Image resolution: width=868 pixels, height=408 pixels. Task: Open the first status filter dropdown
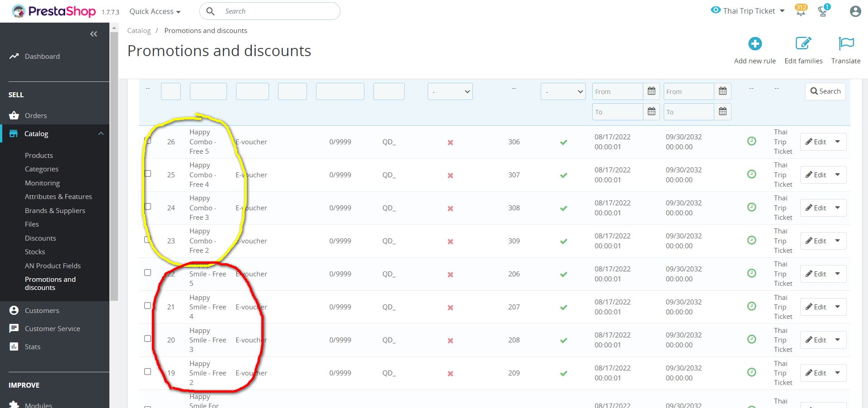click(450, 91)
